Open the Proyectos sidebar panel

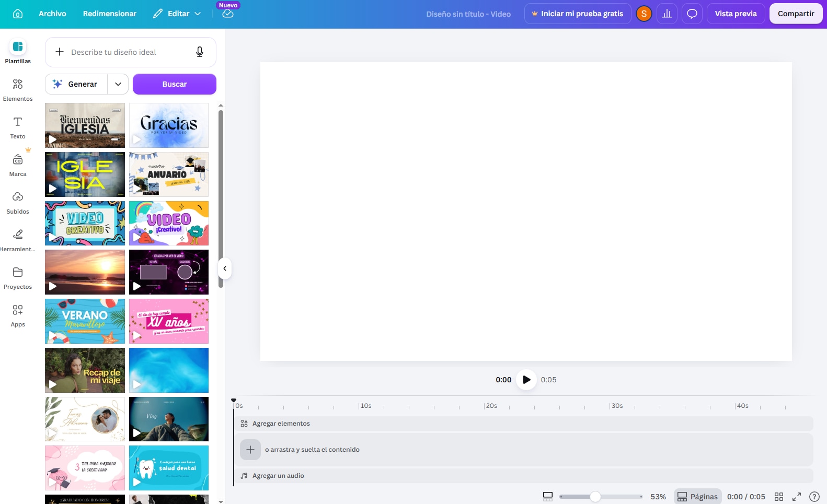[18, 277]
